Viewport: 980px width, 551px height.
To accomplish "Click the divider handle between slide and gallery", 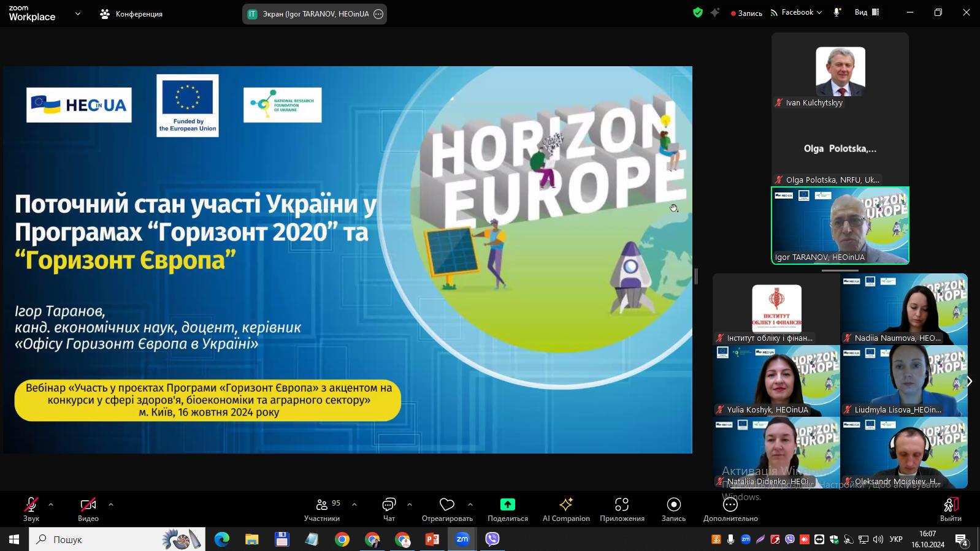I will 696,276.
